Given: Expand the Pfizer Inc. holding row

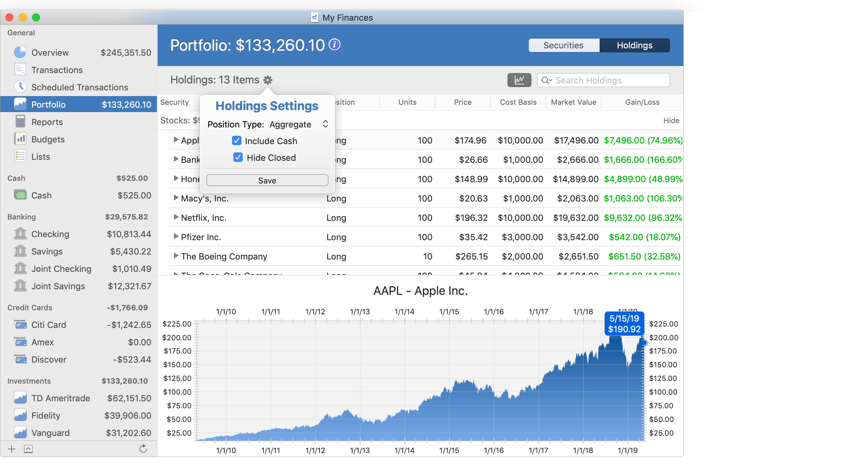Looking at the screenshot, I should (x=176, y=237).
